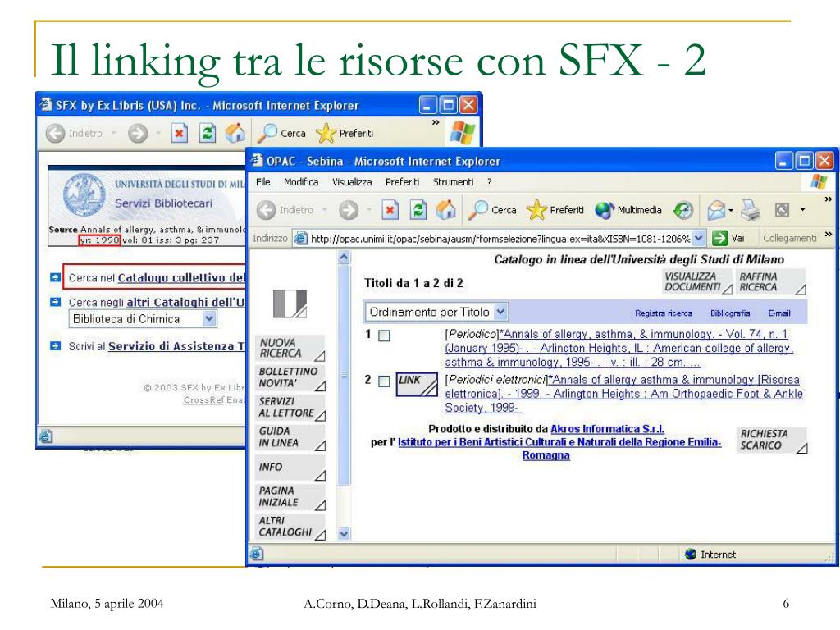The image size is (840, 630).
Task: Go to Home page in OPAC window
Action: (445, 210)
